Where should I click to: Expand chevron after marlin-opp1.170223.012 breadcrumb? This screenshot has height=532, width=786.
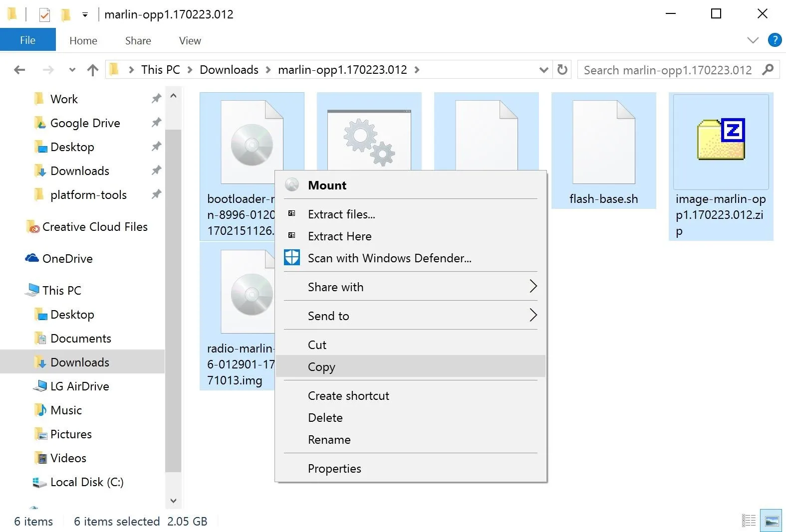point(417,70)
